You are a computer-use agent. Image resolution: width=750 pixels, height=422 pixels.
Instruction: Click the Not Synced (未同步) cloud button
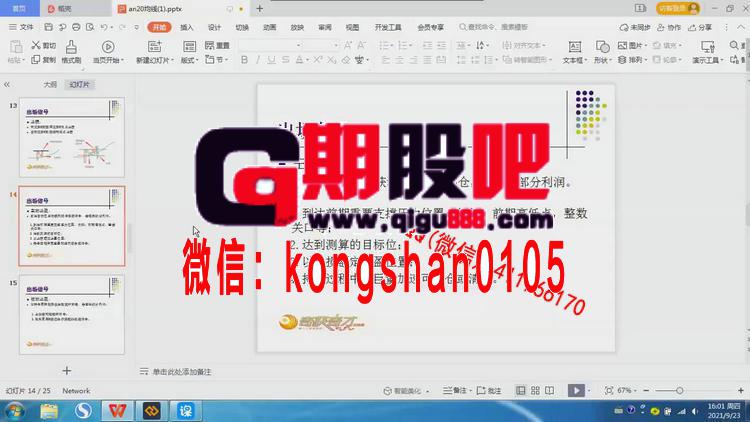tap(635, 28)
